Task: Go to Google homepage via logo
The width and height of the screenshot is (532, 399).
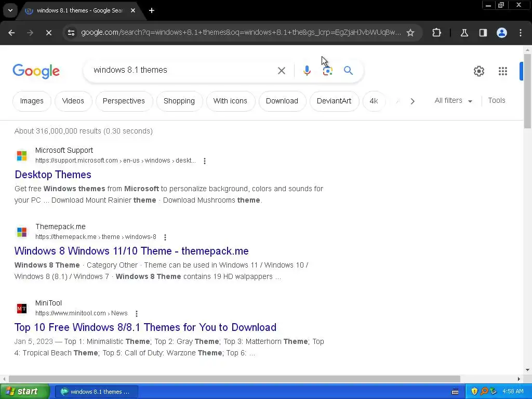Action: [x=36, y=71]
